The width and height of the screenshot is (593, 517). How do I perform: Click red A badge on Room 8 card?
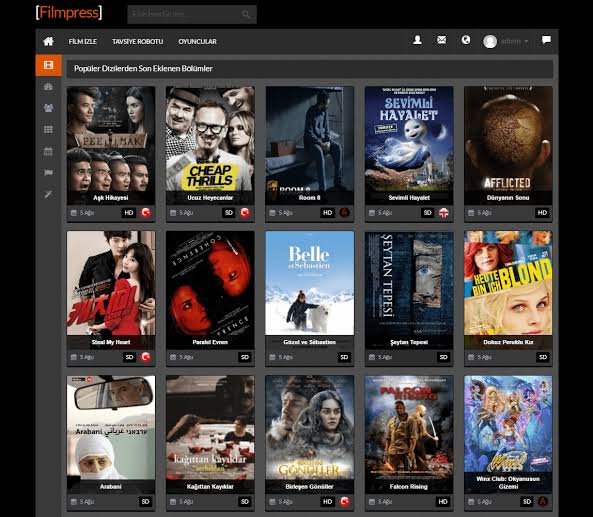(345, 213)
